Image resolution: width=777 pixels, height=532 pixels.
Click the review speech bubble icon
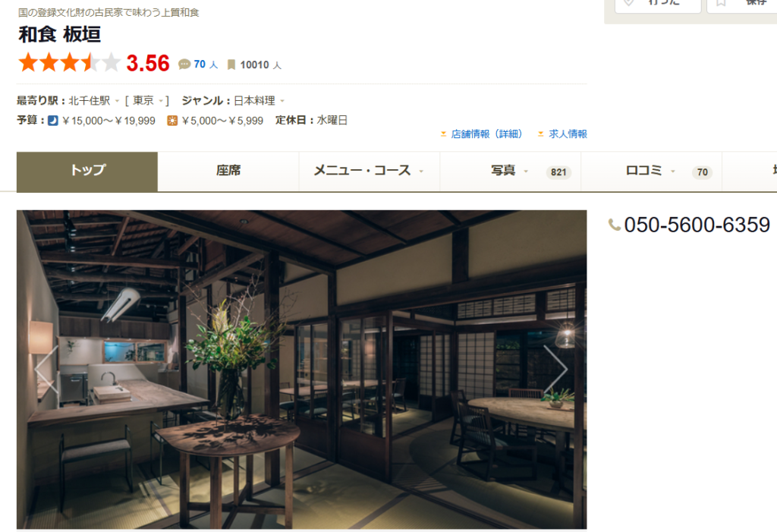click(184, 65)
